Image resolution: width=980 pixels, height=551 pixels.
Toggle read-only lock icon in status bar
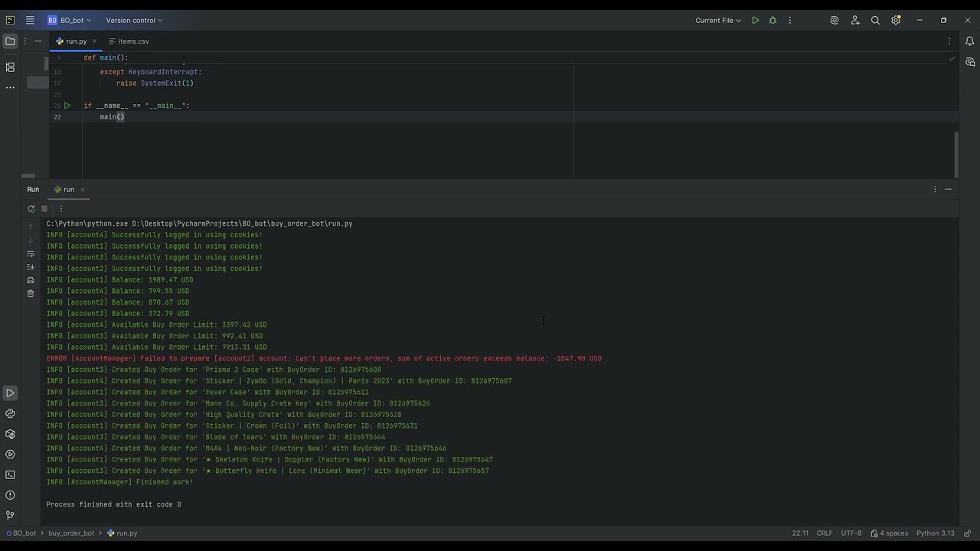click(x=967, y=533)
